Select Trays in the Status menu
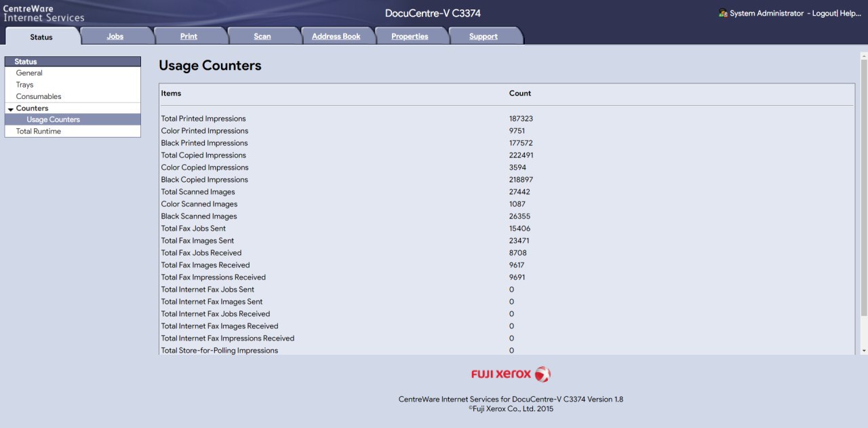This screenshot has height=428, width=868. [x=24, y=85]
